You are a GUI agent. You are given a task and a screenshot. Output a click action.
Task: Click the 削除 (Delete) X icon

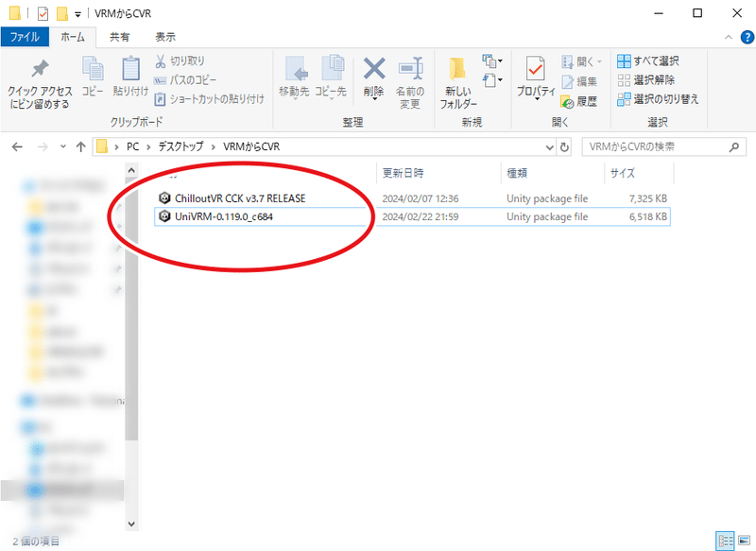(374, 68)
